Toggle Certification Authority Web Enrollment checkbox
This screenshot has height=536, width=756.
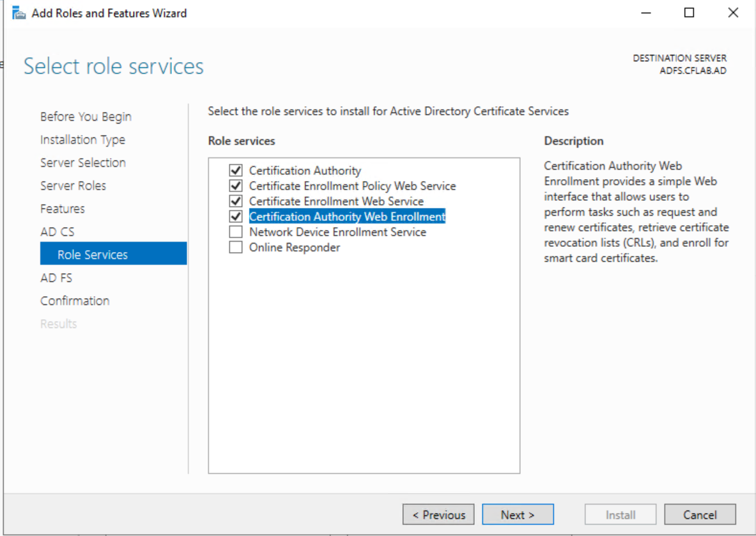pyautogui.click(x=236, y=217)
